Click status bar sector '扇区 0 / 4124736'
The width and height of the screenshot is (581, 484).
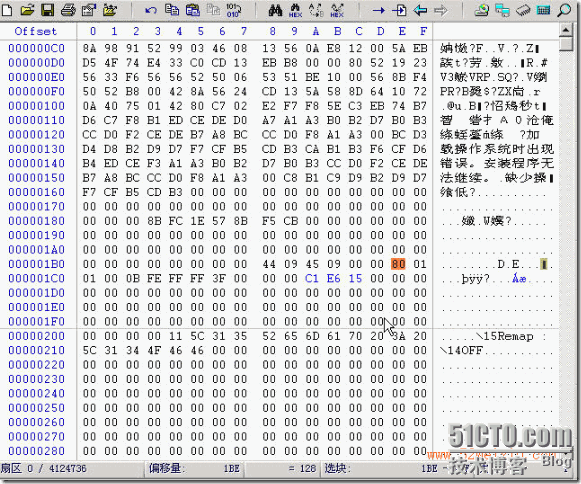click(x=44, y=468)
